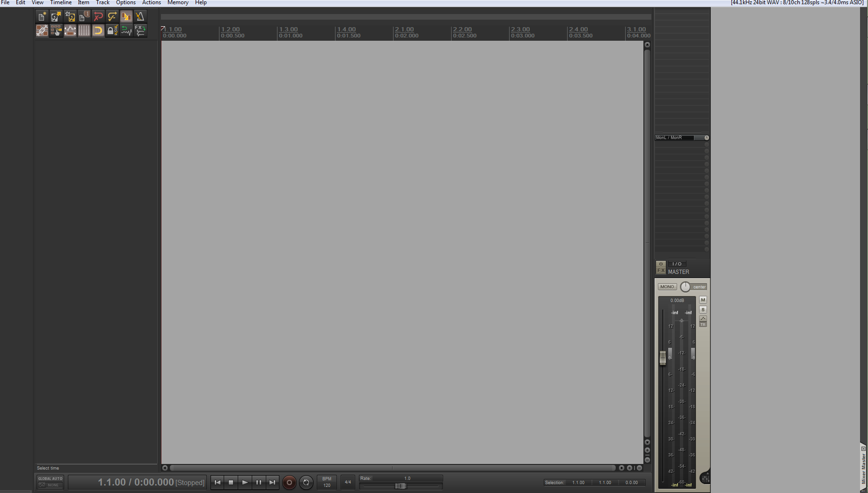
Task: Click the yellow redo arrow icon
Action: 112,17
